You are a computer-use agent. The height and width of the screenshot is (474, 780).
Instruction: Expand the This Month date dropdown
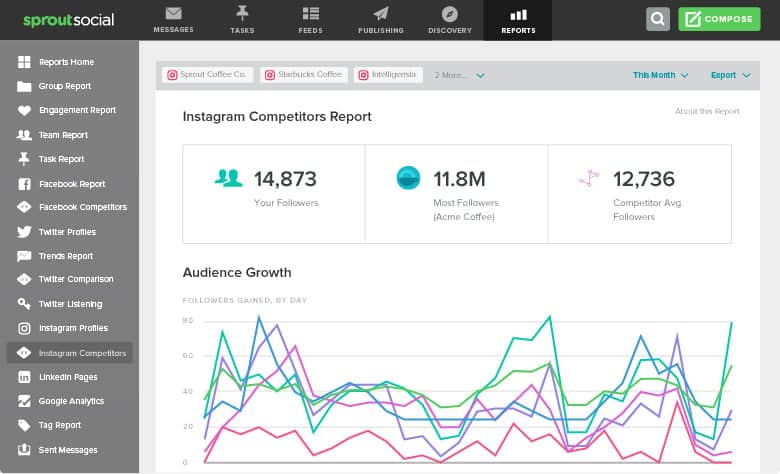[660, 75]
